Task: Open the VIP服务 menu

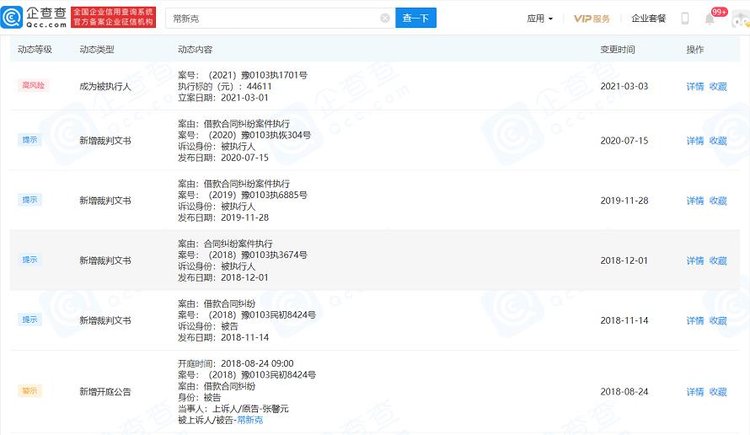Action: tap(592, 19)
